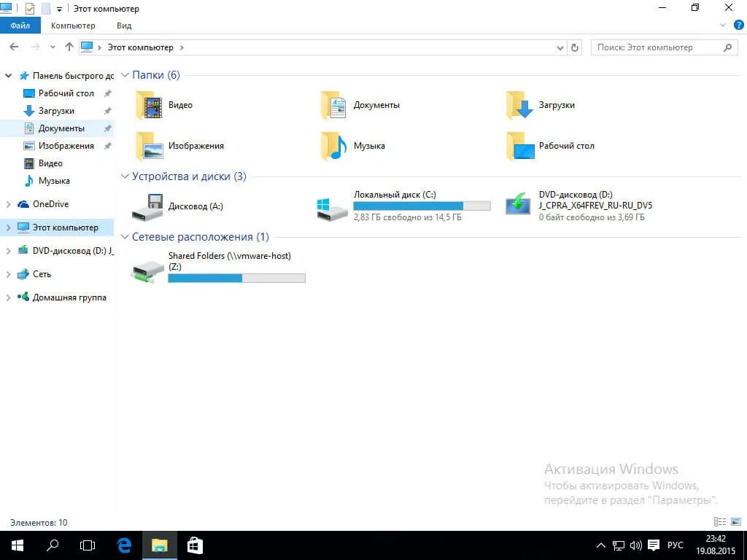Select OneDrive in the navigation pane
This screenshot has height=560, width=747.
[x=50, y=204]
